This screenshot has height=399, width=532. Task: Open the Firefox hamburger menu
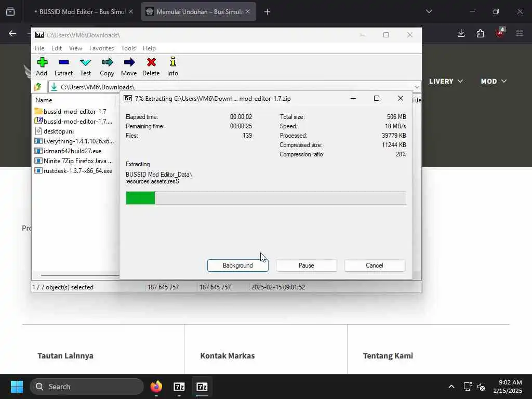tap(520, 33)
